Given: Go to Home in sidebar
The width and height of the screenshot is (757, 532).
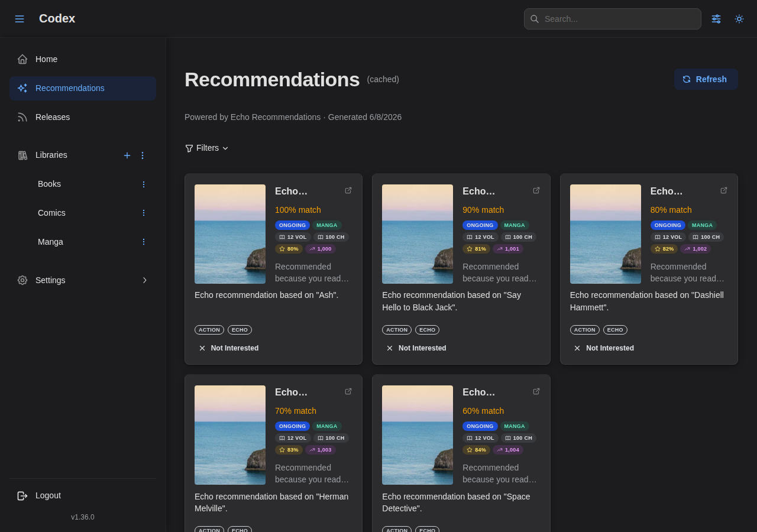Looking at the screenshot, I should 83,59.
